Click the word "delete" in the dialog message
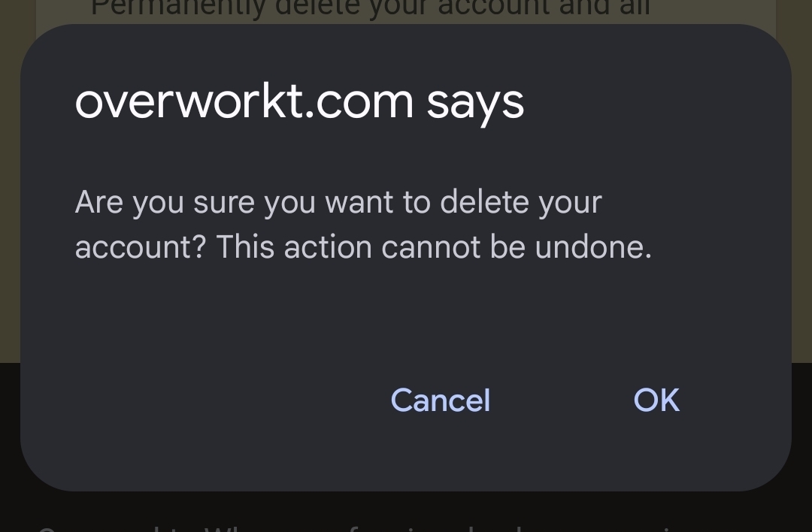This screenshot has width=812, height=532. [x=483, y=202]
